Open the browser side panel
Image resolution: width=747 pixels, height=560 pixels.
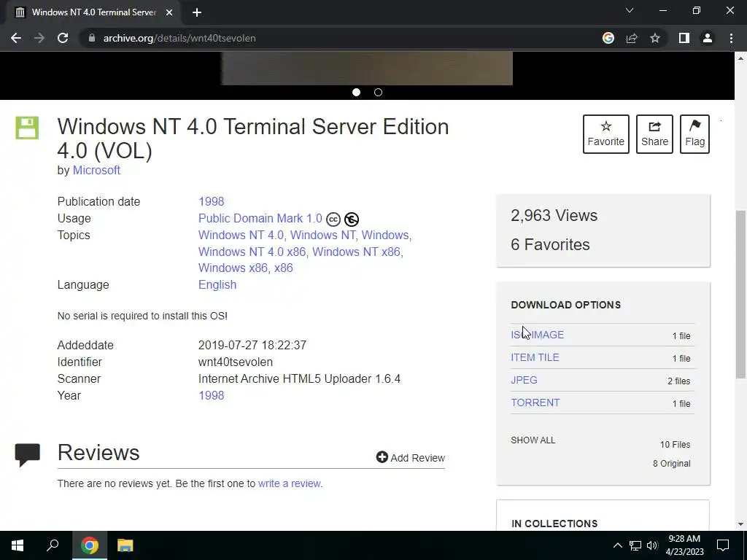(684, 38)
